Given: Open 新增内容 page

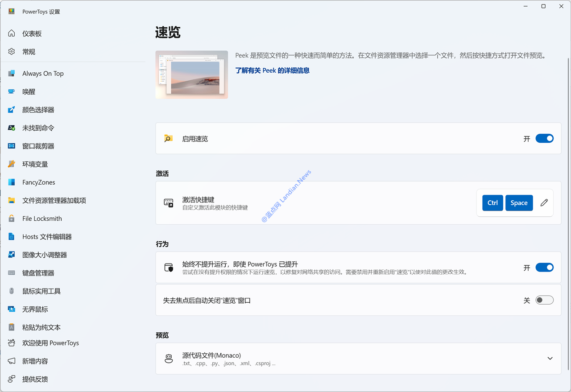Looking at the screenshot, I should click(x=35, y=361).
